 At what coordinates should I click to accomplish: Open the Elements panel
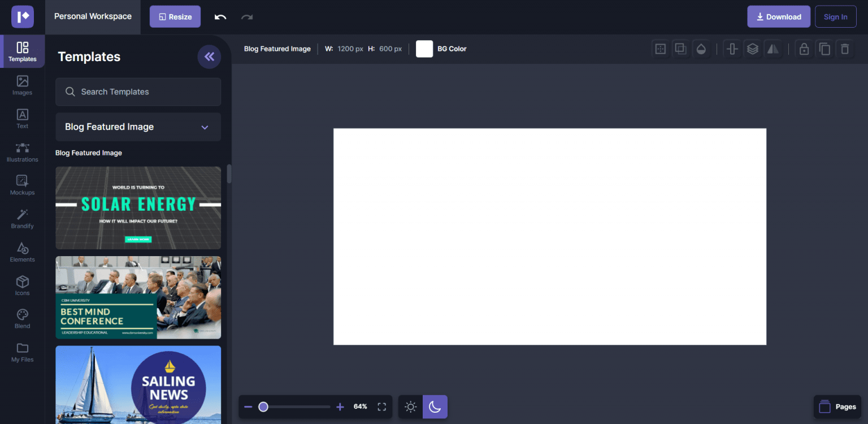click(x=23, y=252)
